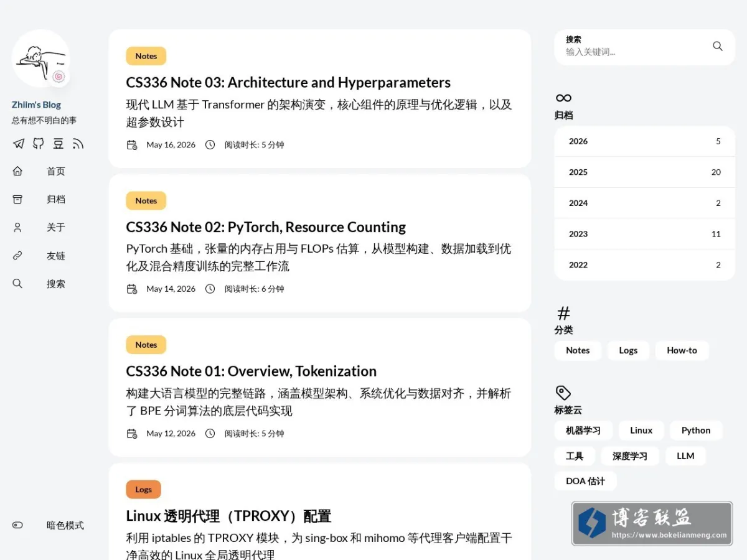Open the Zhiim's Blog site title
Image resolution: width=747 pixels, height=560 pixels.
coord(36,105)
